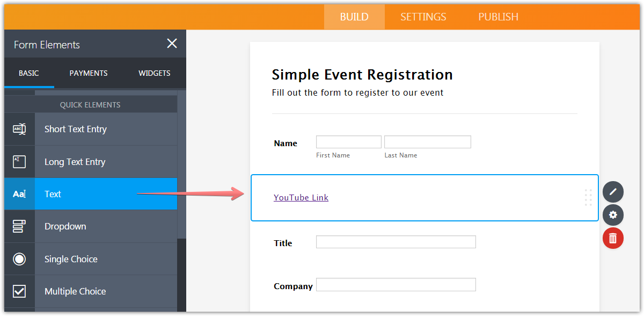
Task: Click the Title input box
Action: pos(396,242)
